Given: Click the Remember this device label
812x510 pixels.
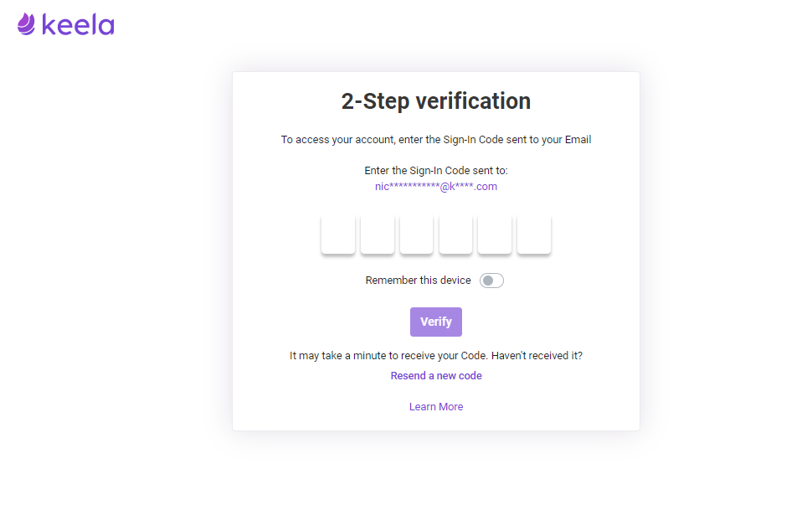Looking at the screenshot, I should pos(419,281).
